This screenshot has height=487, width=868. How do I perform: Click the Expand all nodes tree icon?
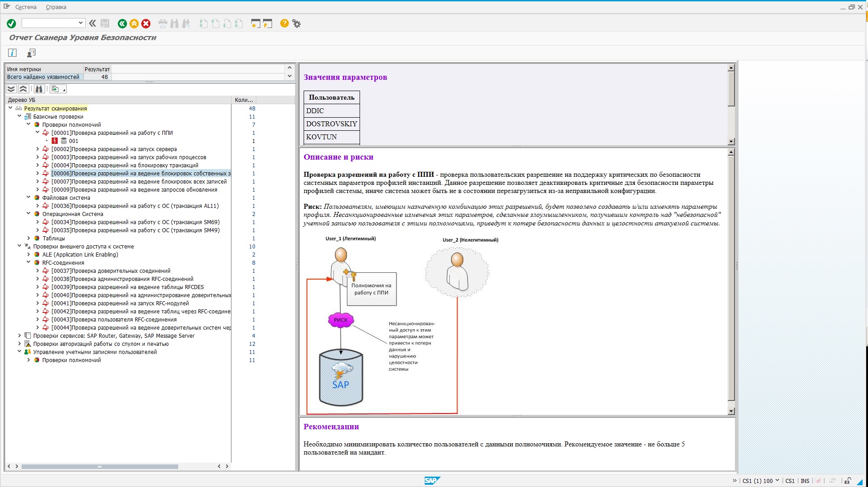(x=11, y=89)
